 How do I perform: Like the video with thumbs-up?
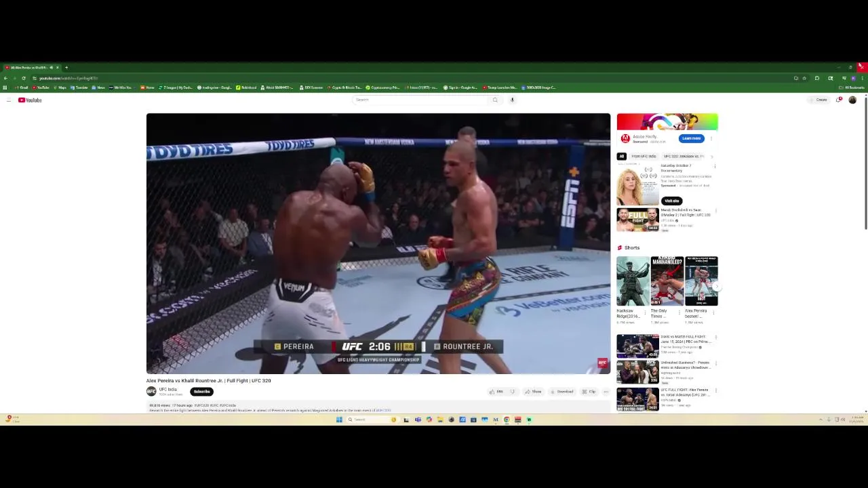[496, 392]
